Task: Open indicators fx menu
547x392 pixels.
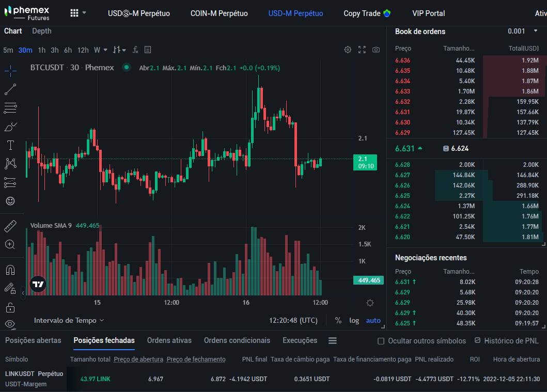Action: [135, 50]
